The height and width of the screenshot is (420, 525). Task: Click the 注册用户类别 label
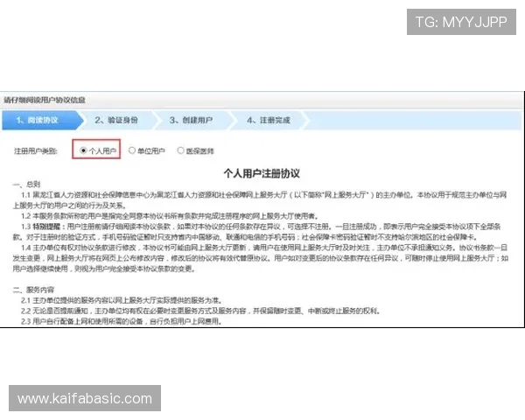36,151
